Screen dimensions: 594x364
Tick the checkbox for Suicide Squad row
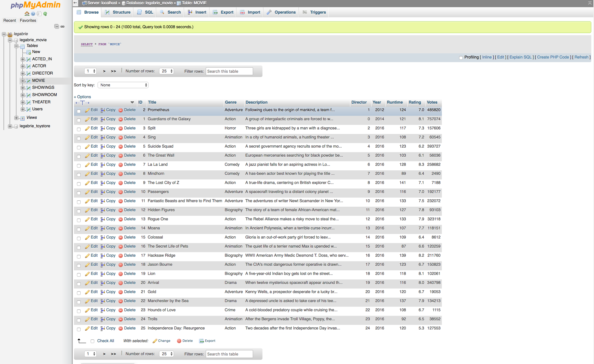coord(79,148)
